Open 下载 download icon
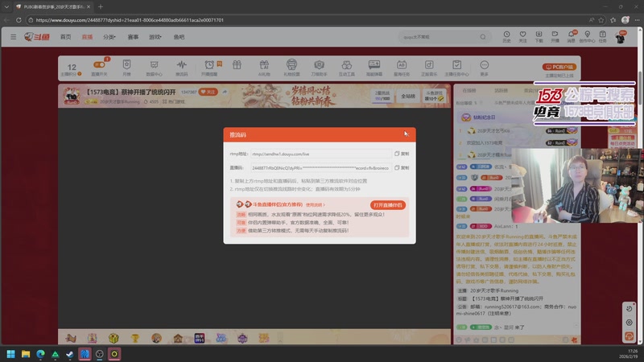The width and height of the screenshot is (644, 362). 539,36
